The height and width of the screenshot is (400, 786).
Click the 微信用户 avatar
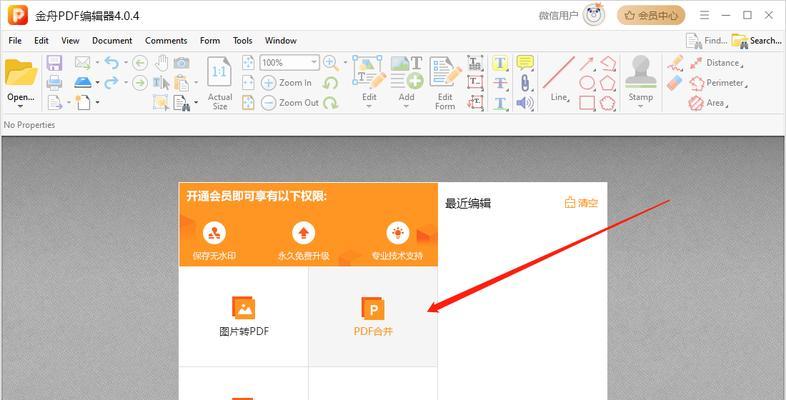[x=594, y=15]
